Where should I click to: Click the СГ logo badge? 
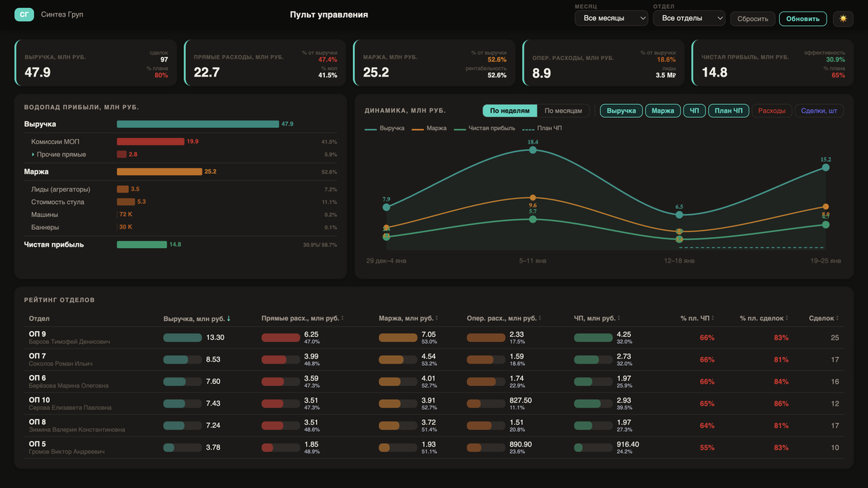tap(25, 14)
